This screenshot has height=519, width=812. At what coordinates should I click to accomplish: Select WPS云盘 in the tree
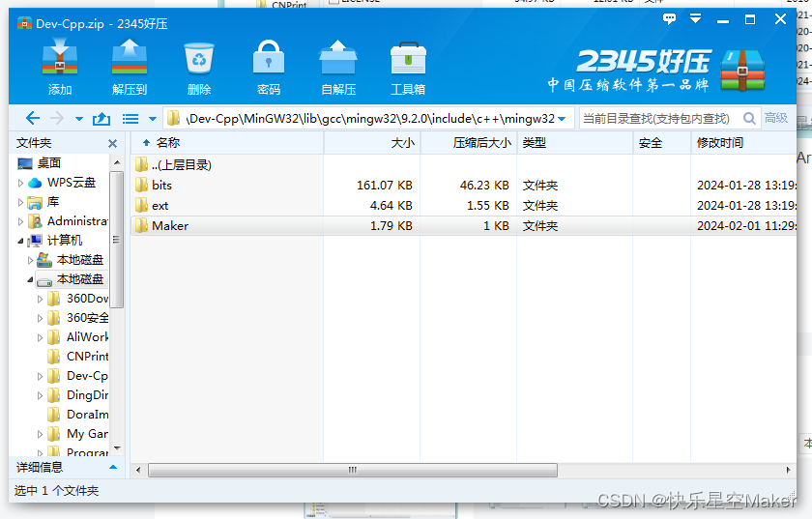(x=72, y=183)
